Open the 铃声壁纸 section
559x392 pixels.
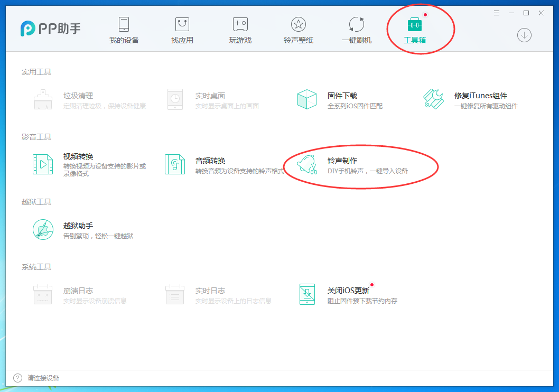point(298,29)
